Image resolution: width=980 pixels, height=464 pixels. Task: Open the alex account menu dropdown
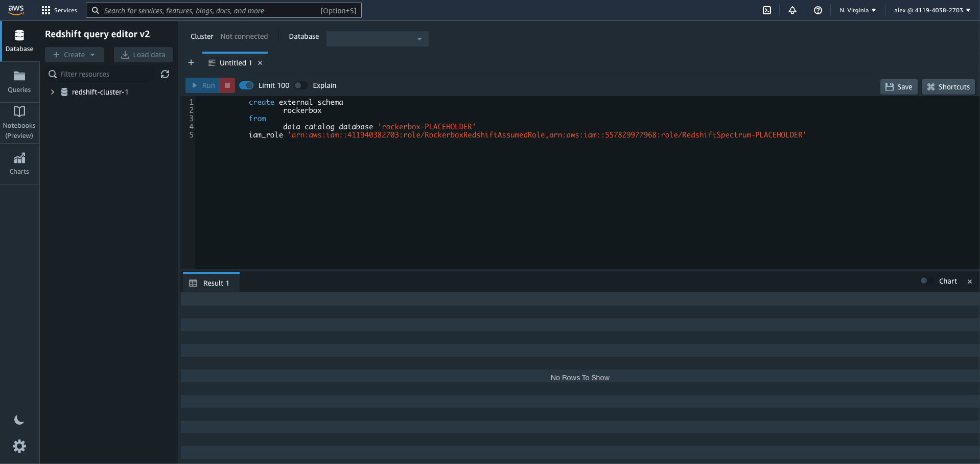(x=932, y=10)
